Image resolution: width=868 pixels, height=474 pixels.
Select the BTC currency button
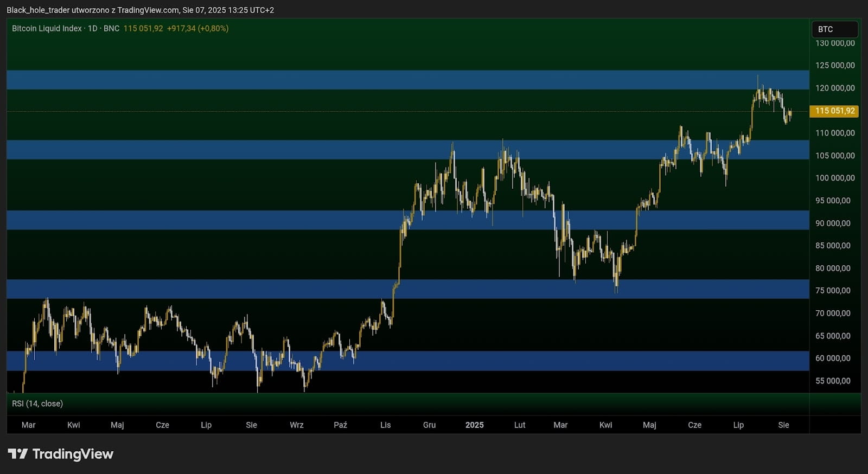[x=834, y=29]
